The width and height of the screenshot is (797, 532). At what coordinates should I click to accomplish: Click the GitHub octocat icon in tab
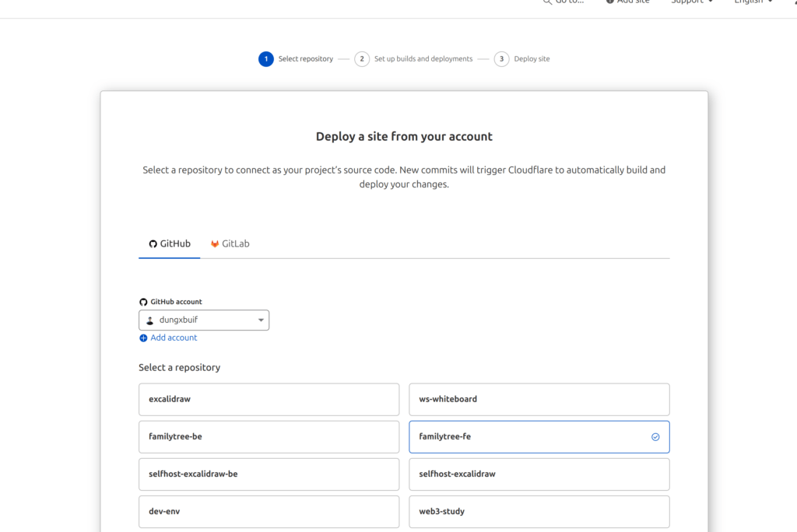[153, 244]
